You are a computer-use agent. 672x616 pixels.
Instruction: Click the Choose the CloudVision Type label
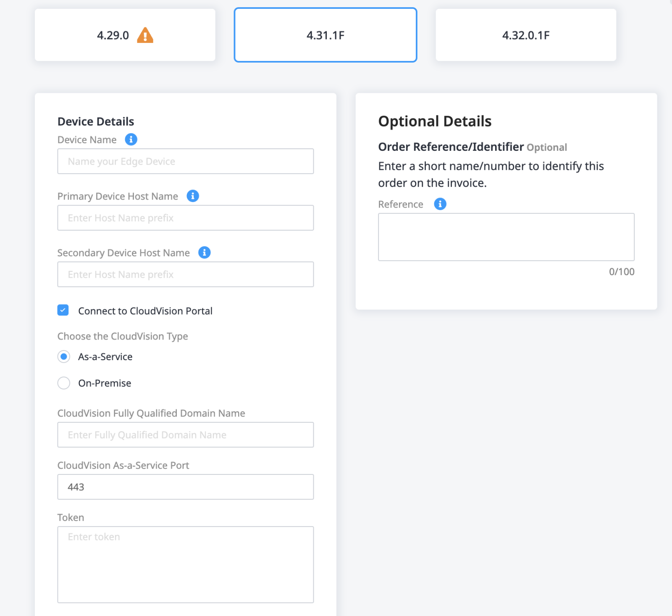pos(123,337)
